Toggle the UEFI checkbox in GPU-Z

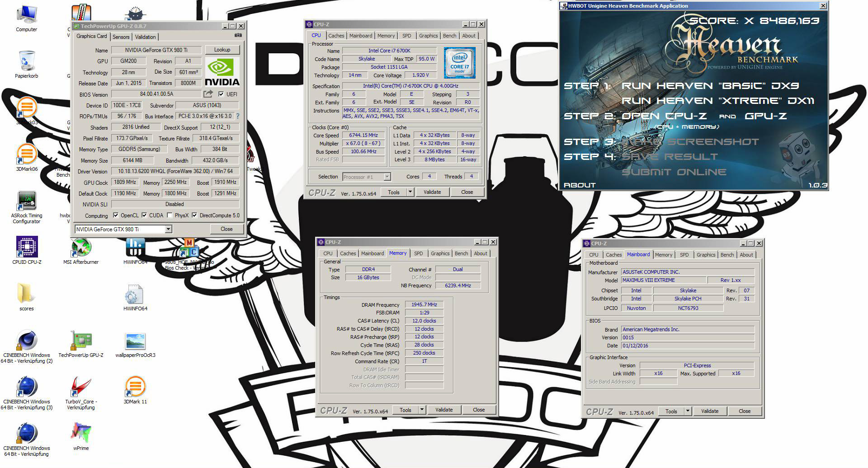[x=221, y=94]
